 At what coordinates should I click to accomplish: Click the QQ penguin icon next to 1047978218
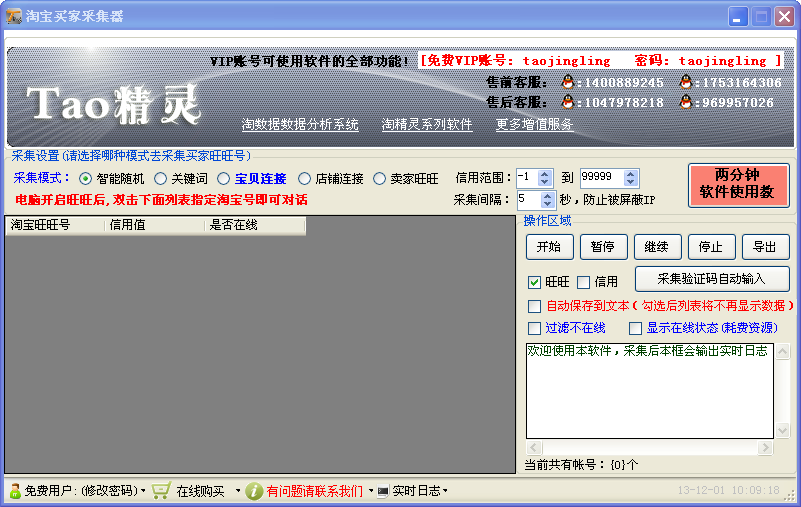click(x=568, y=102)
